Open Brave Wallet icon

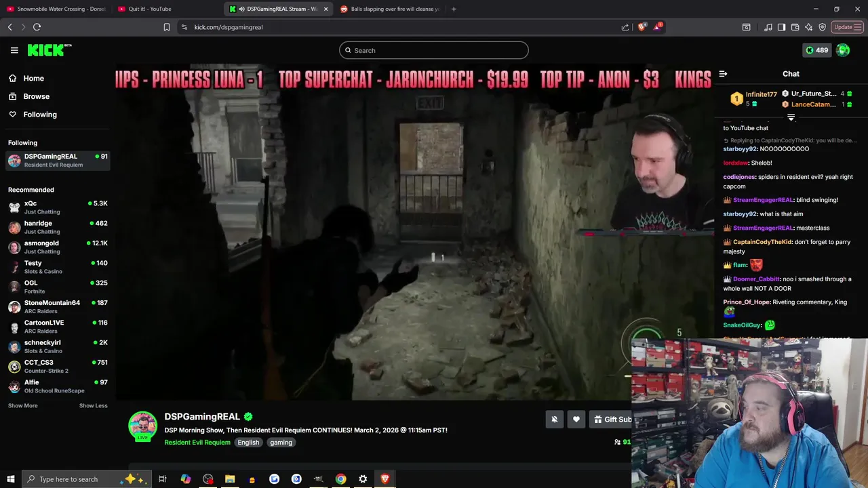(795, 27)
